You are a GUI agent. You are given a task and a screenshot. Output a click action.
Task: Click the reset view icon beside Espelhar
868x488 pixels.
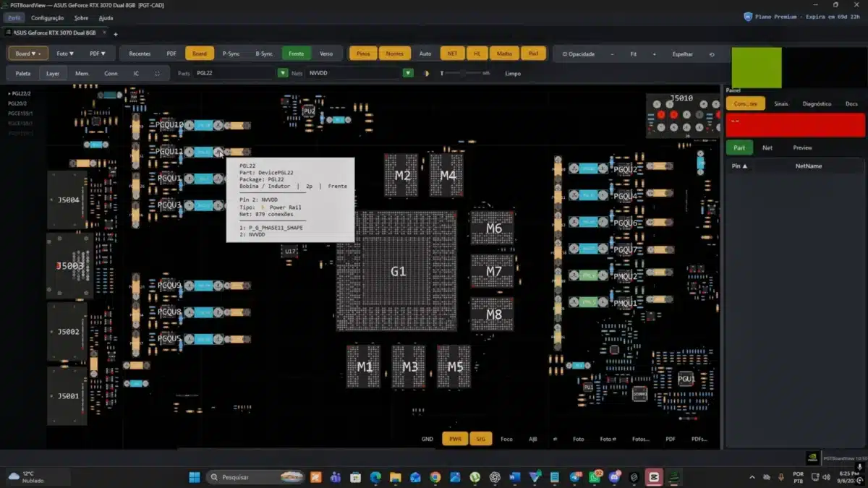point(712,54)
